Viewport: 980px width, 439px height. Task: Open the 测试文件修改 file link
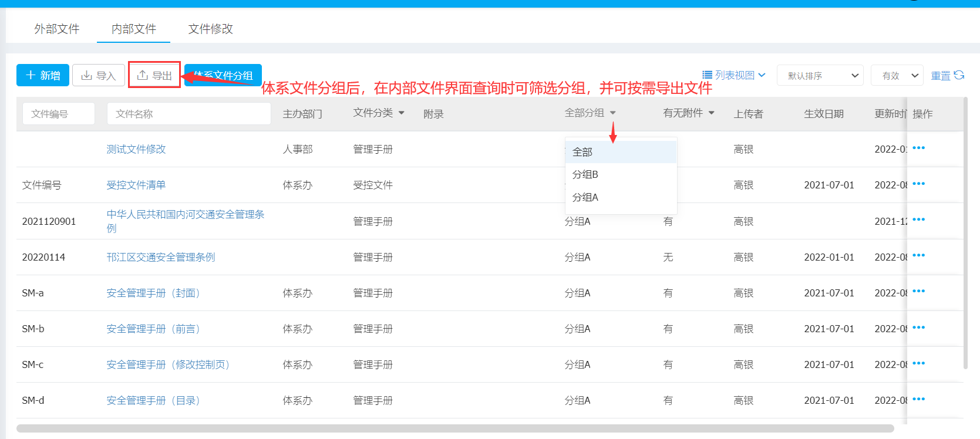click(136, 149)
